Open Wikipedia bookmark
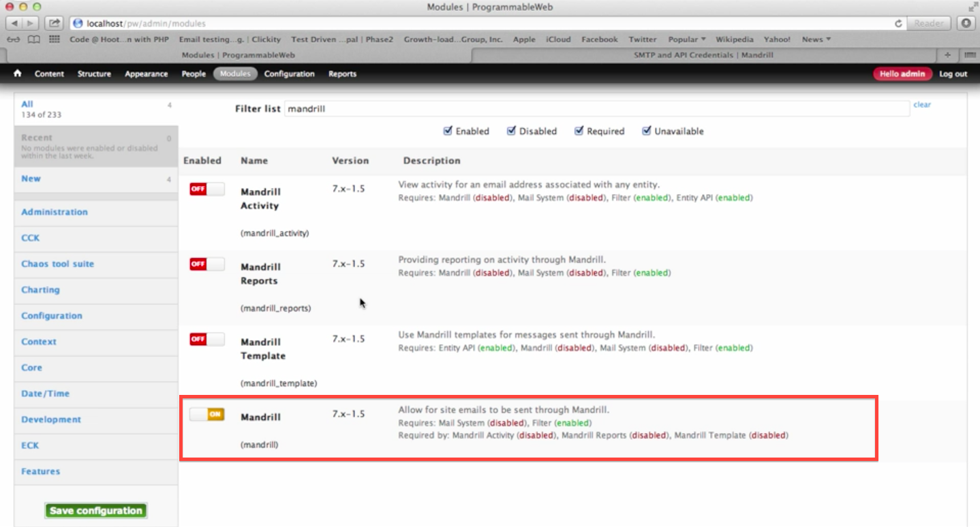 (735, 39)
